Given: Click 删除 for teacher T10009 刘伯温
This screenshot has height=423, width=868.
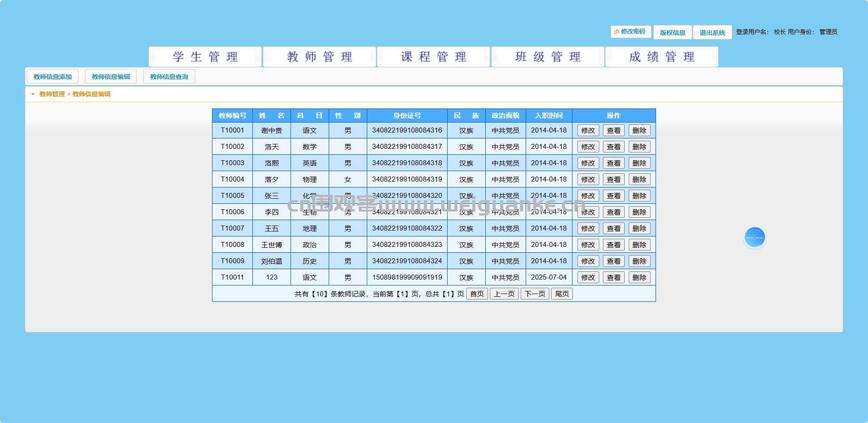Looking at the screenshot, I should click(x=639, y=261).
